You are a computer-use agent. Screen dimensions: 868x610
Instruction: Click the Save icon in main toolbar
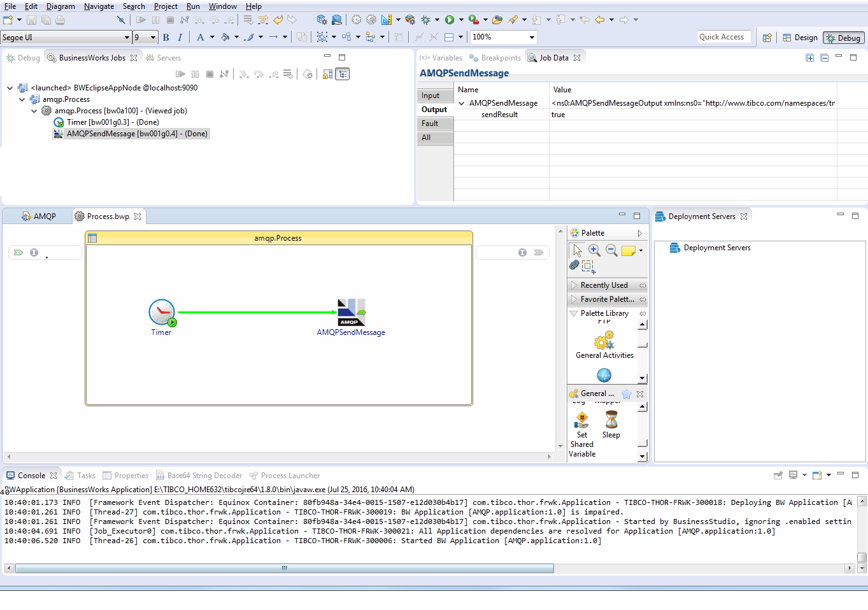tap(31, 20)
